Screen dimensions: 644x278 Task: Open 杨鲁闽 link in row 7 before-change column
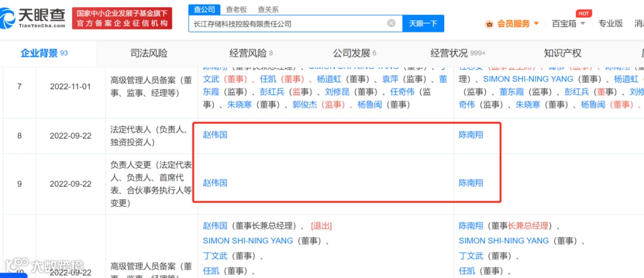click(370, 105)
